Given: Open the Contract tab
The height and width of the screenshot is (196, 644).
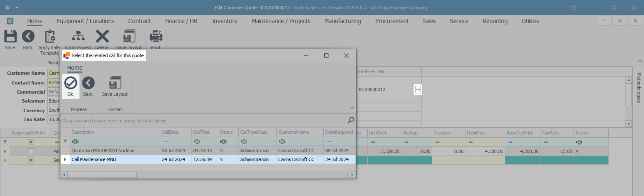Looking at the screenshot, I should pyautogui.click(x=140, y=21).
